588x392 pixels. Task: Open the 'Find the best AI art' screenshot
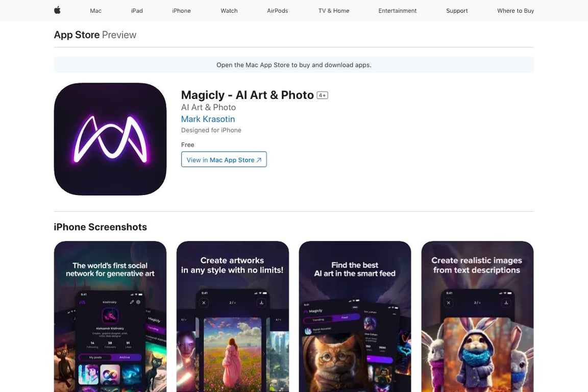coord(355,316)
